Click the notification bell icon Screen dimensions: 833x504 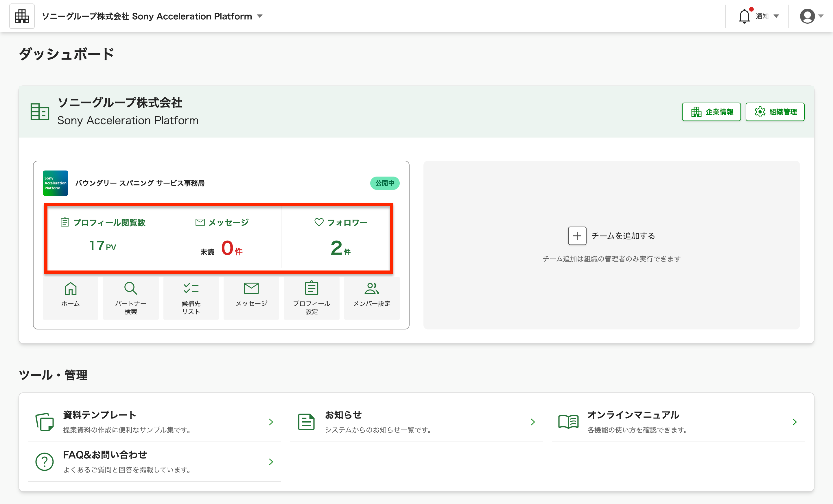(x=744, y=16)
